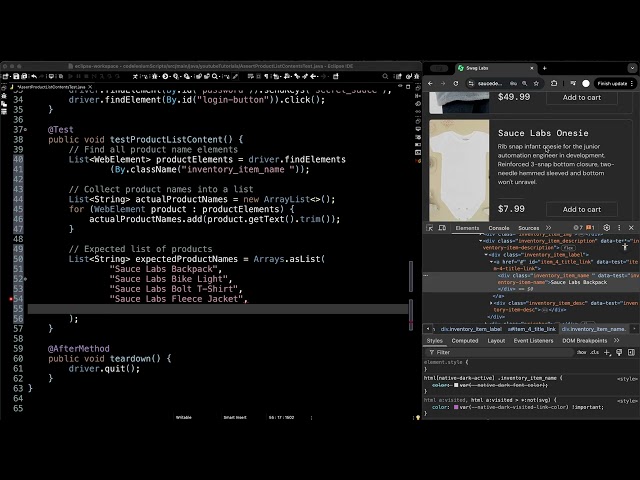
Task: Reload the Swag Labs page
Action: [x=456, y=83]
